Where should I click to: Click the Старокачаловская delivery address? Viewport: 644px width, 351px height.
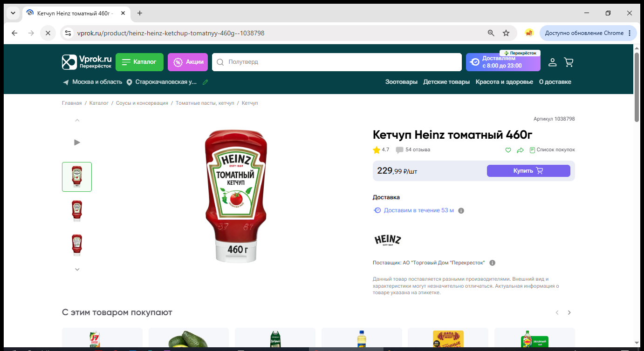click(166, 82)
